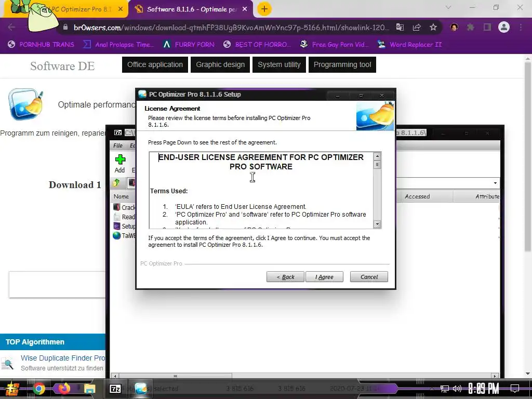Click license text scroll down arrow
This screenshot has height=399, width=532.
(377, 224)
